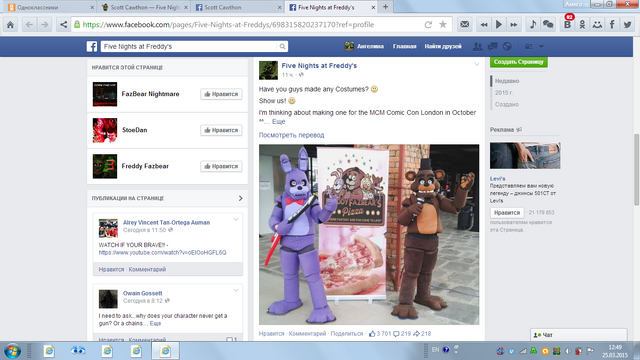Close the Five Nights at Freddy's tab
The image size is (640, 360).
click(x=373, y=7)
